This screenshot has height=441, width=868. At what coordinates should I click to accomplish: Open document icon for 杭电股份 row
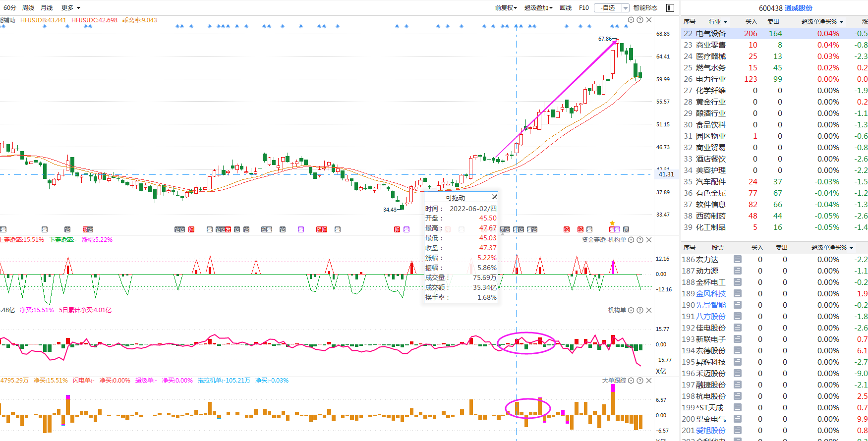tap(738, 396)
